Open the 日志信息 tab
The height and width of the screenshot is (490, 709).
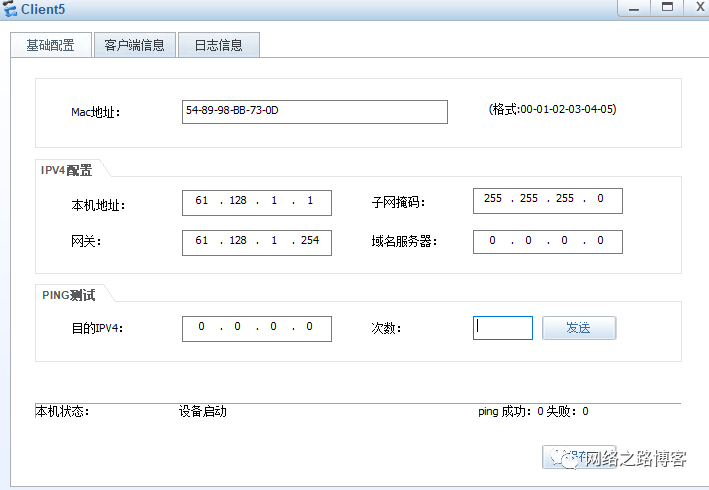pyautogui.click(x=219, y=45)
